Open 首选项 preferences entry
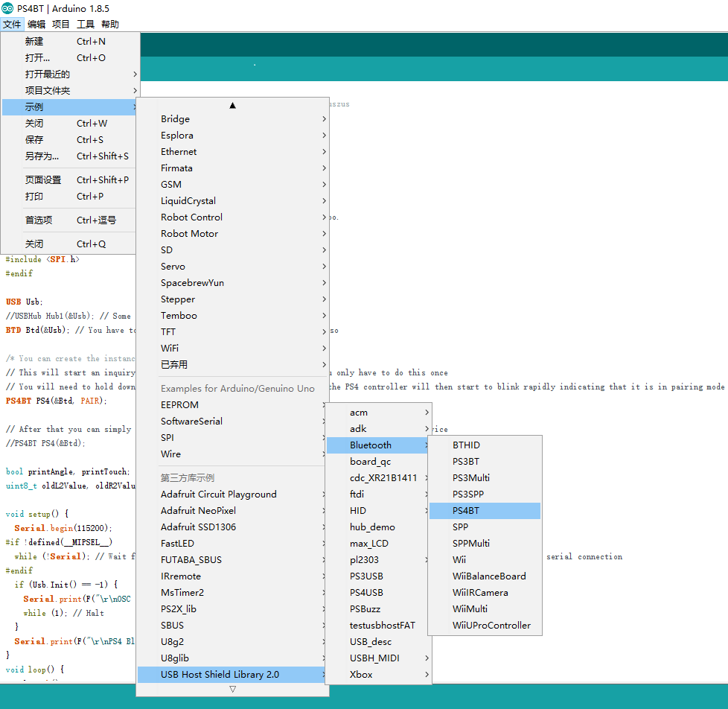 70,220
